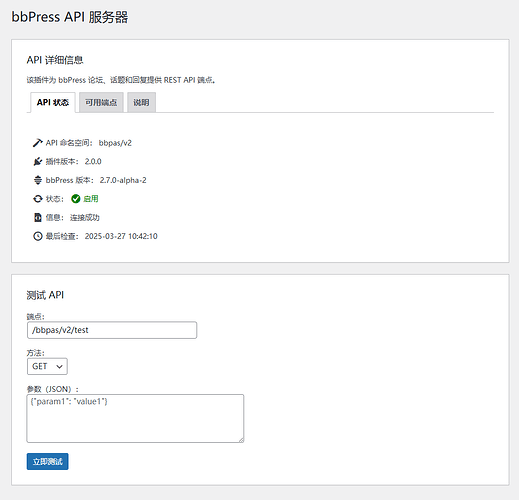Click the 立即测试 button

47,461
